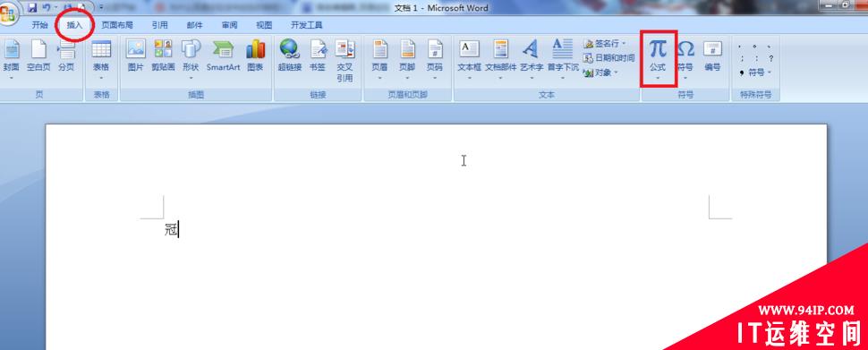This screenshot has width=868, height=350.
Task: Insert a picture with 图片 icon
Action: point(136,55)
